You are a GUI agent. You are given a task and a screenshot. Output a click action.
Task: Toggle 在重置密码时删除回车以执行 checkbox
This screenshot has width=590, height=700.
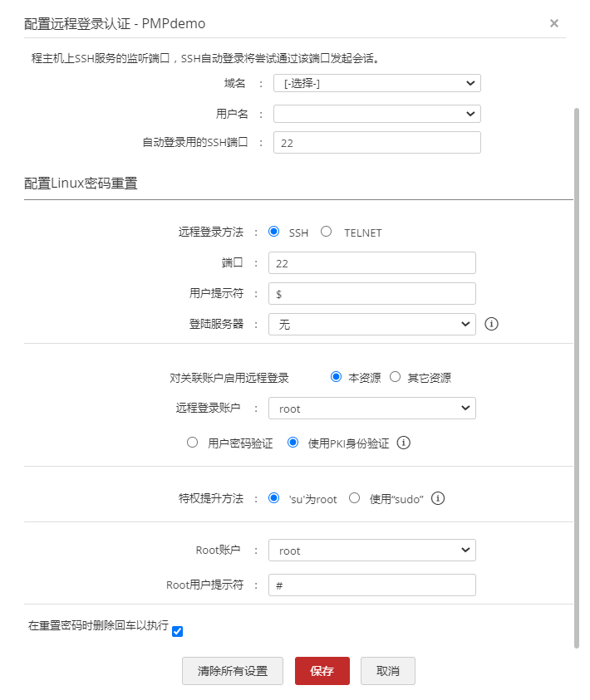177,632
